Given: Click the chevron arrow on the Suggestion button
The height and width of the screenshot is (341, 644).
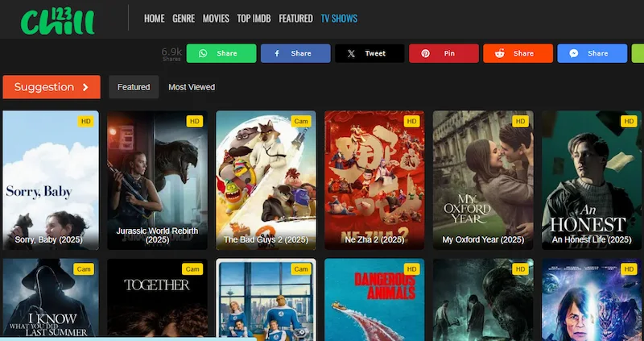Looking at the screenshot, I should pos(85,87).
